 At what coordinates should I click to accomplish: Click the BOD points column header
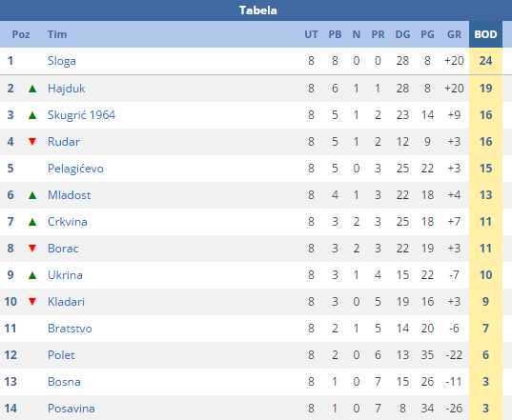(x=485, y=34)
